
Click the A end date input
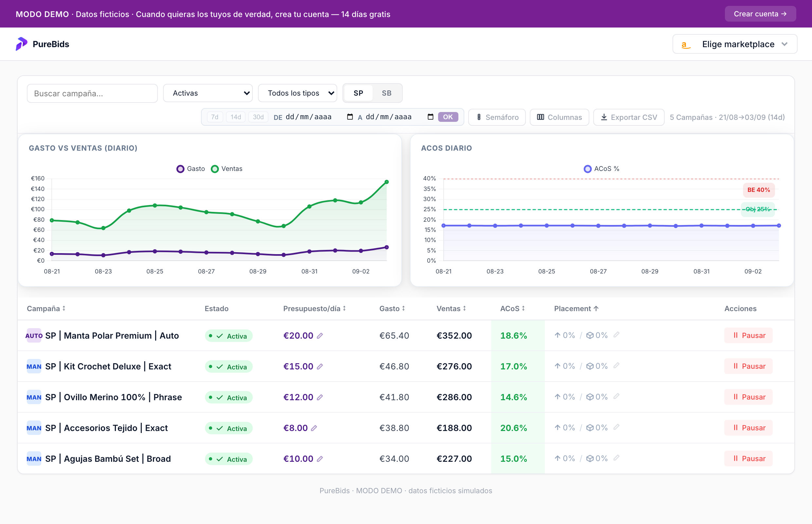[x=400, y=117]
